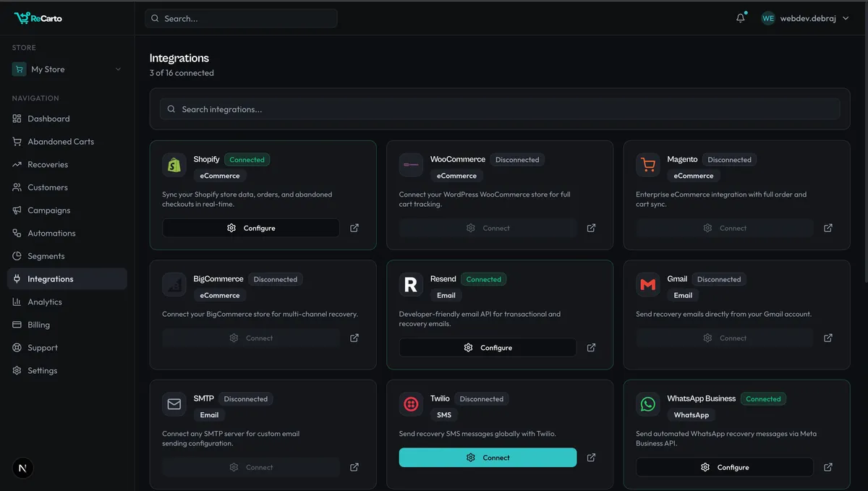Click the Integrations page heading
868x491 pixels.
[179, 58]
